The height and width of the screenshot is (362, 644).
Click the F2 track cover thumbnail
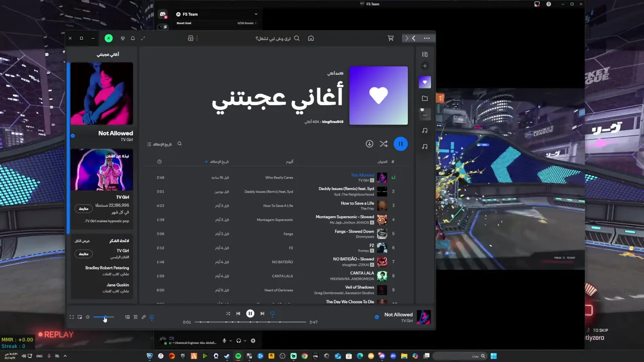tap(382, 248)
